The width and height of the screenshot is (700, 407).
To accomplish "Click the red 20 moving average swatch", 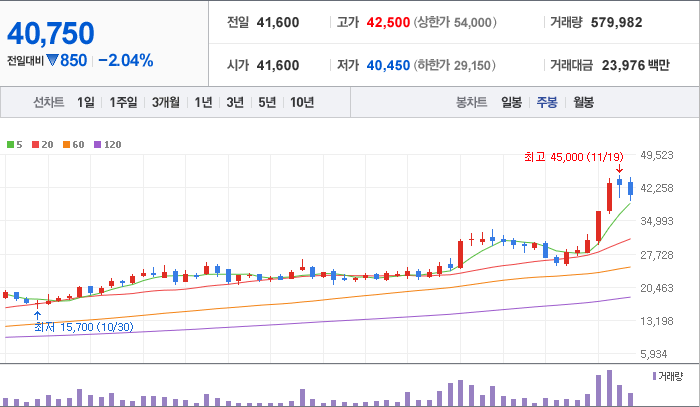I will click(36, 145).
